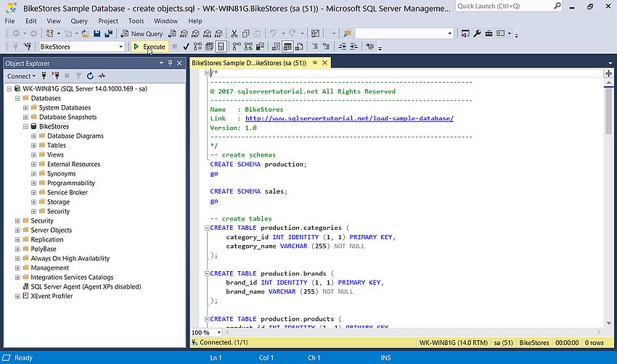Start an Analysis Services MDX query
Image resolution: width=617 pixels, height=364 pixels.
coord(184,34)
